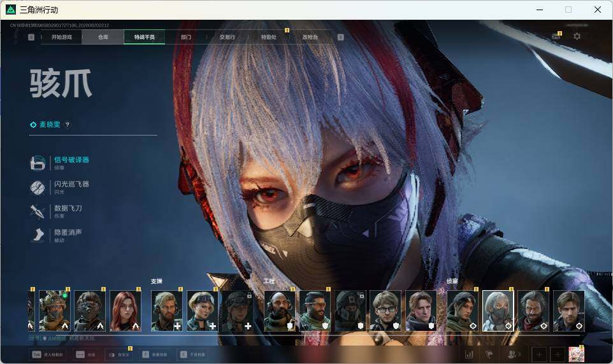Select the helmeted masked assault operator portrait
Screen dimensions: 613x364
point(55,311)
